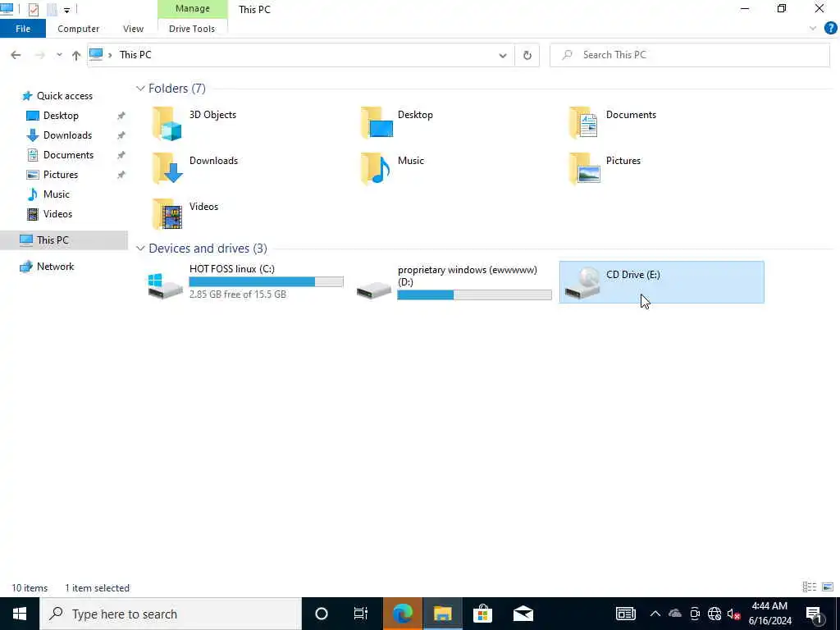Open Customize Quick Access Toolbar dropdown

(66, 10)
